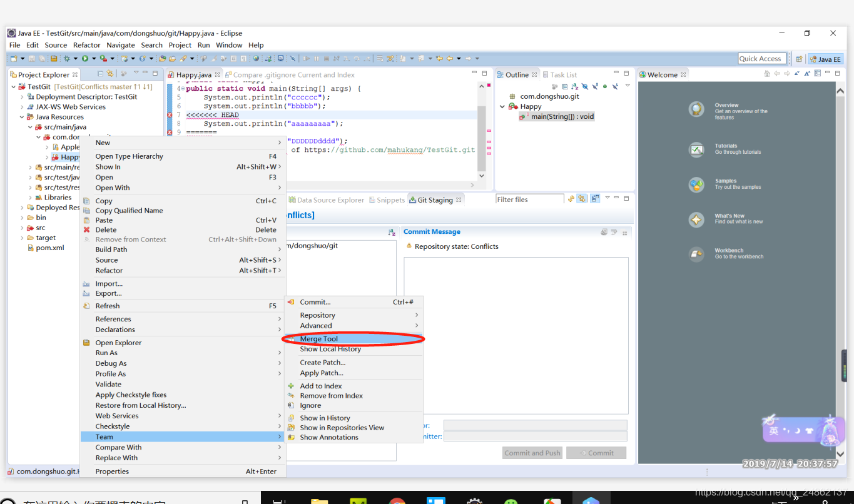Viewport: 854px width, 504px height.
Task: Click in the Quick Access field
Action: pos(761,59)
